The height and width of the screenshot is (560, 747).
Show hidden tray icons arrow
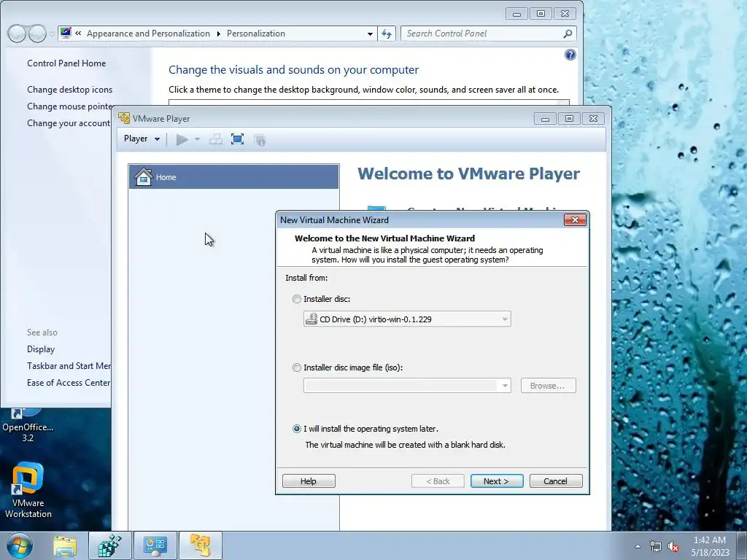(x=638, y=547)
